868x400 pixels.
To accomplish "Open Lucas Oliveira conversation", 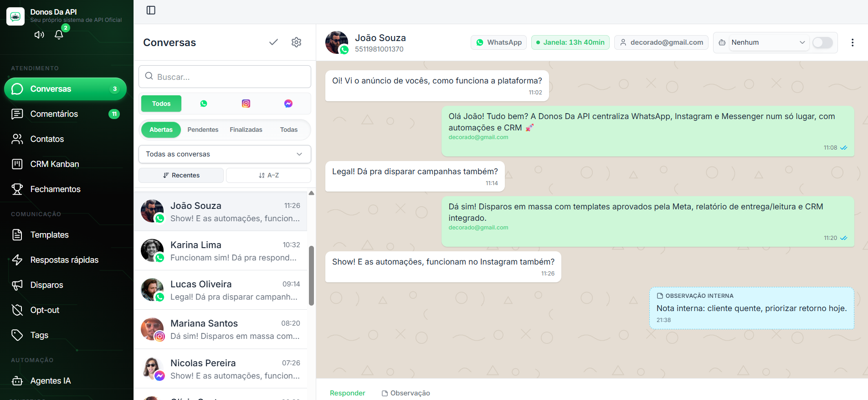I will [221, 290].
